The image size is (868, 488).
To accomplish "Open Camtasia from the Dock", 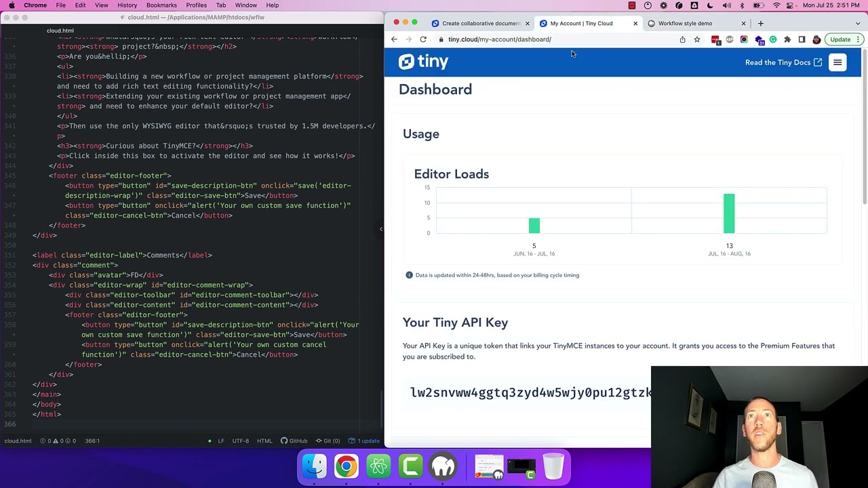I will click(411, 466).
